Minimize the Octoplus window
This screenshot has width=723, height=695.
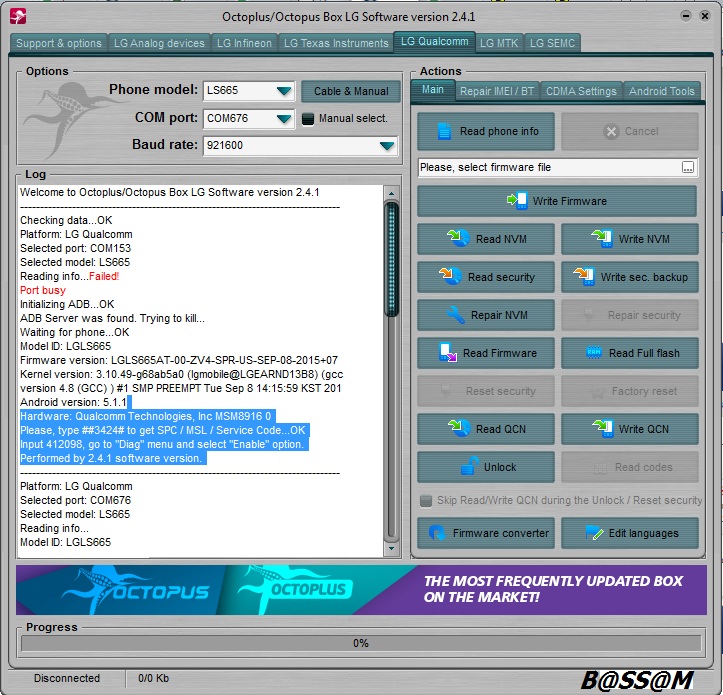point(686,16)
